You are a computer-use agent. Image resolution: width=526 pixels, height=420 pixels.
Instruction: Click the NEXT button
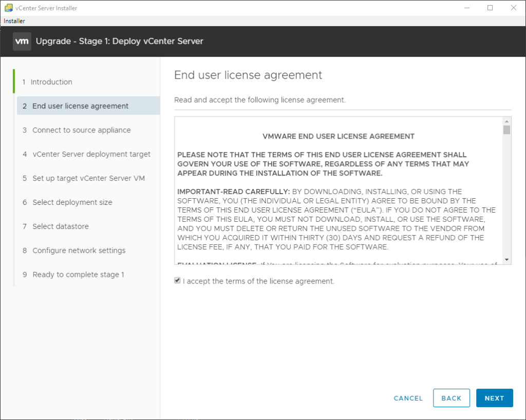pos(495,398)
